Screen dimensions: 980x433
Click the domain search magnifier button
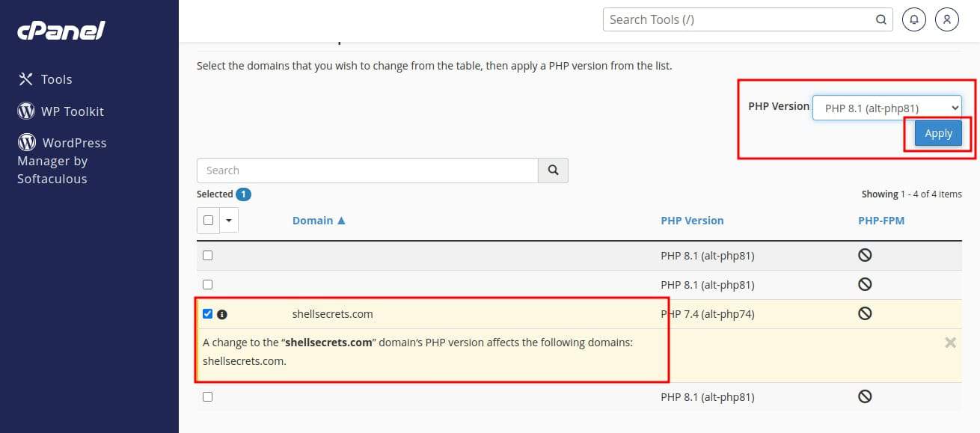point(553,171)
